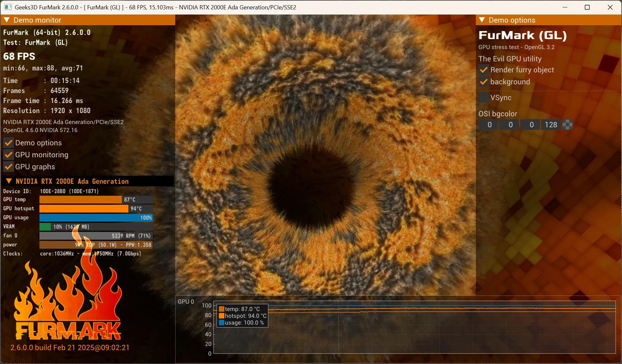Viewport: 622px width, 364px height.
Task: Collapse the Demo monitor panel
Action: point(7,20)
